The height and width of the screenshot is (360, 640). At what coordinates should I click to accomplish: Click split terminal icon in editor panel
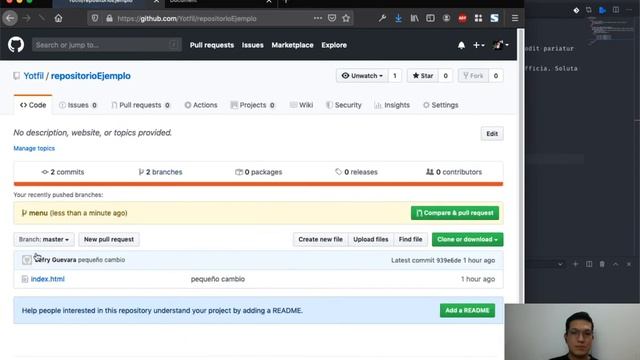pos(589,264)
